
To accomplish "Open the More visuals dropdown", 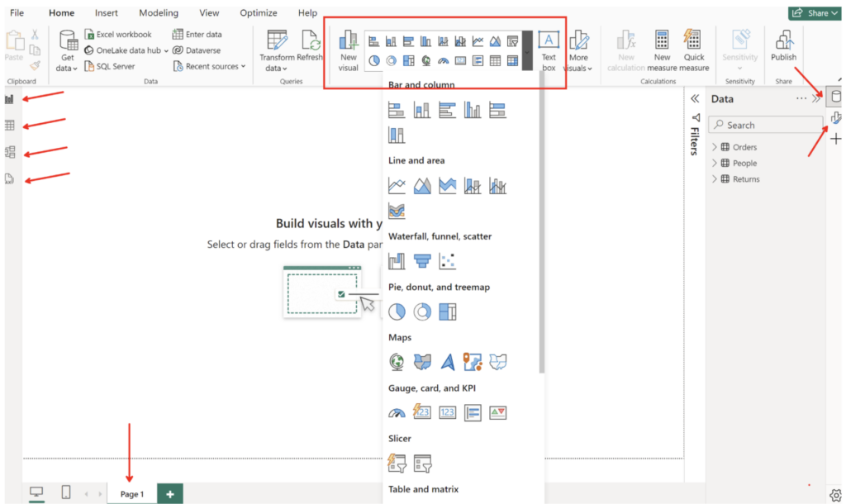I will [579, 50].
